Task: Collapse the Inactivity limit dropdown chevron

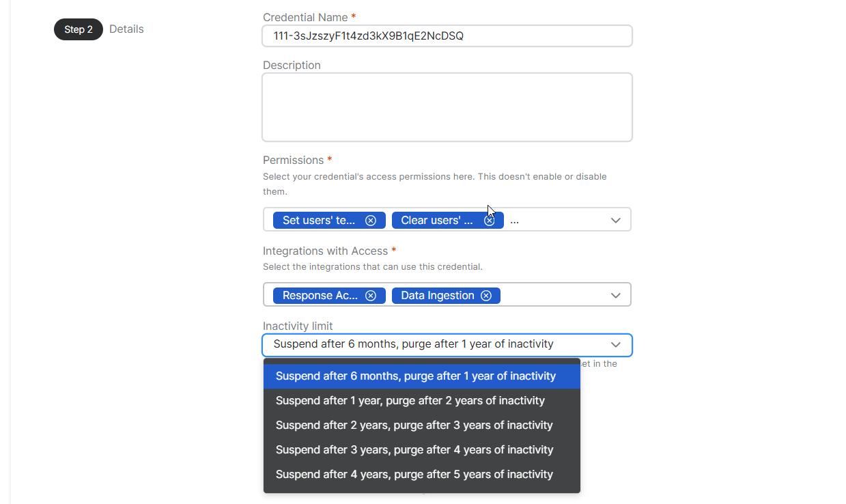Action: [615, 345]
